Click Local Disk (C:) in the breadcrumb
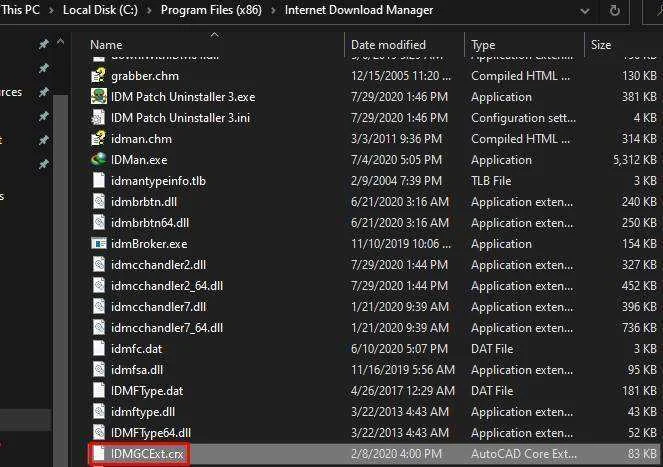 pyautogui.click(x=100, y=10)
